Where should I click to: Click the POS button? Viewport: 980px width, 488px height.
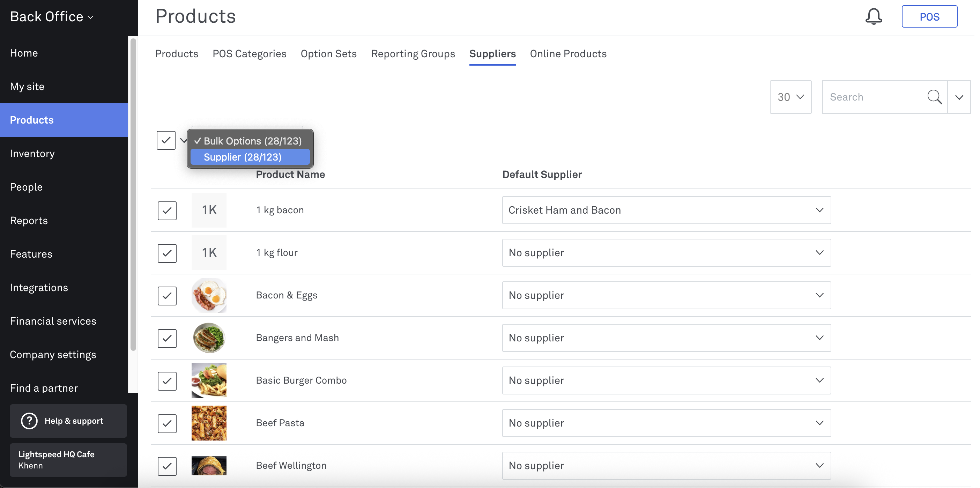[x=929, y=17]
